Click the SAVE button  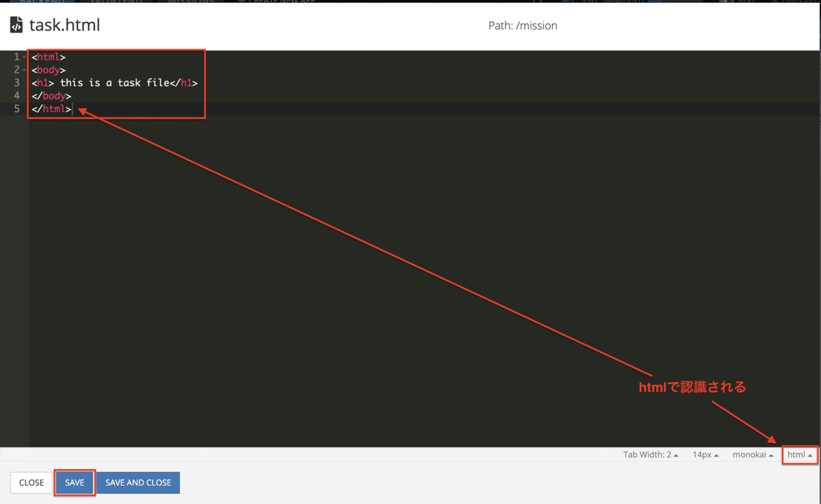[75, 483]
